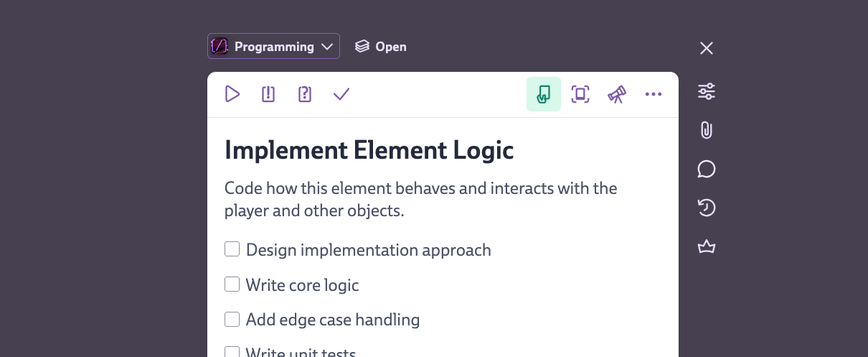Mark card as blocked with exclamation icon
This screenshot has height=357, width=868.
pos(268,94)
